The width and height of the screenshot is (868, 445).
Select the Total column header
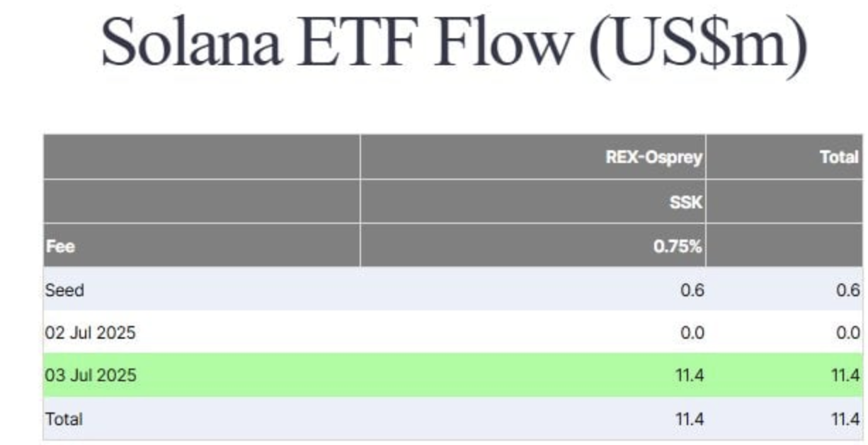point(840,157)
